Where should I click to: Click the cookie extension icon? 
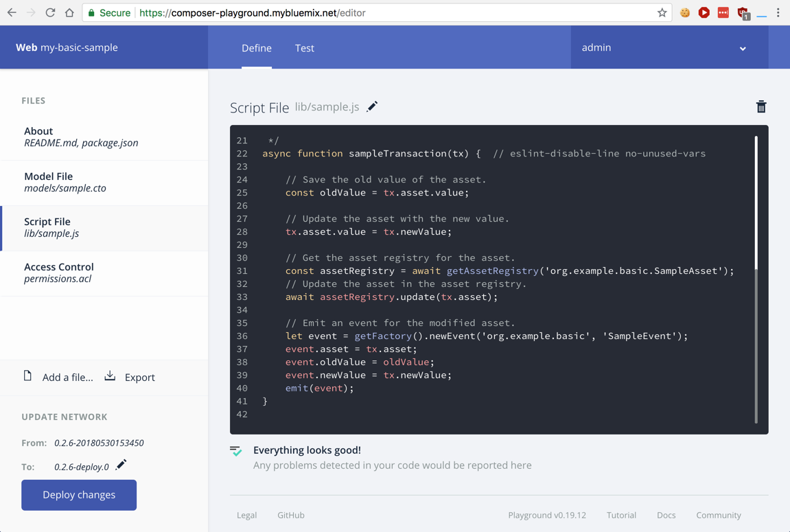[685, 12]
